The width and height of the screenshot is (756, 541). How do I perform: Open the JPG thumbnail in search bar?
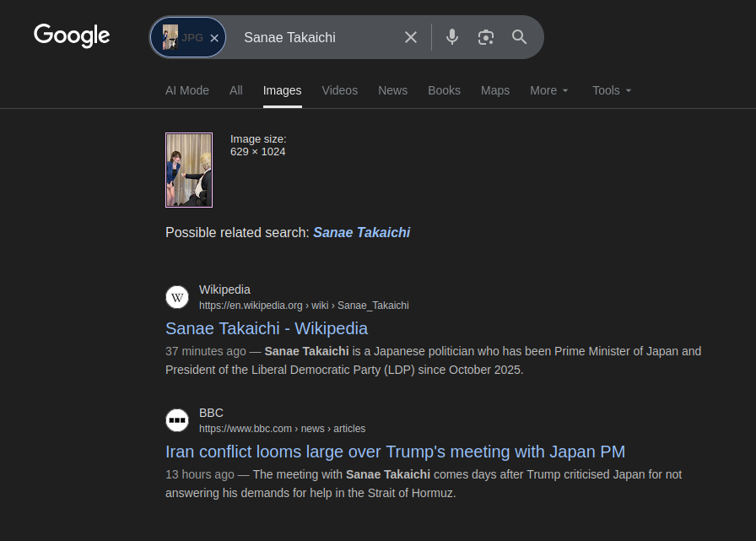170,37
